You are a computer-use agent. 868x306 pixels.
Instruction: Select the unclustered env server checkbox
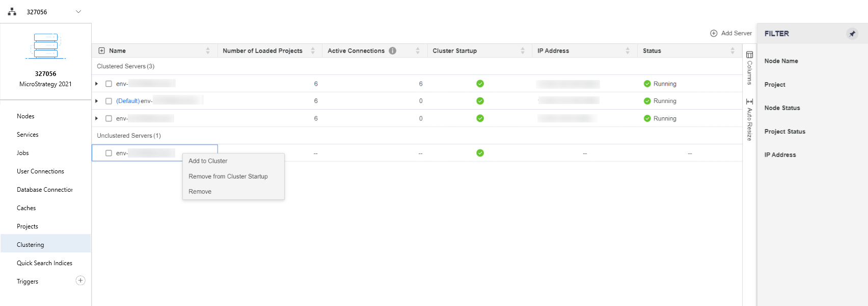(108, 153)
